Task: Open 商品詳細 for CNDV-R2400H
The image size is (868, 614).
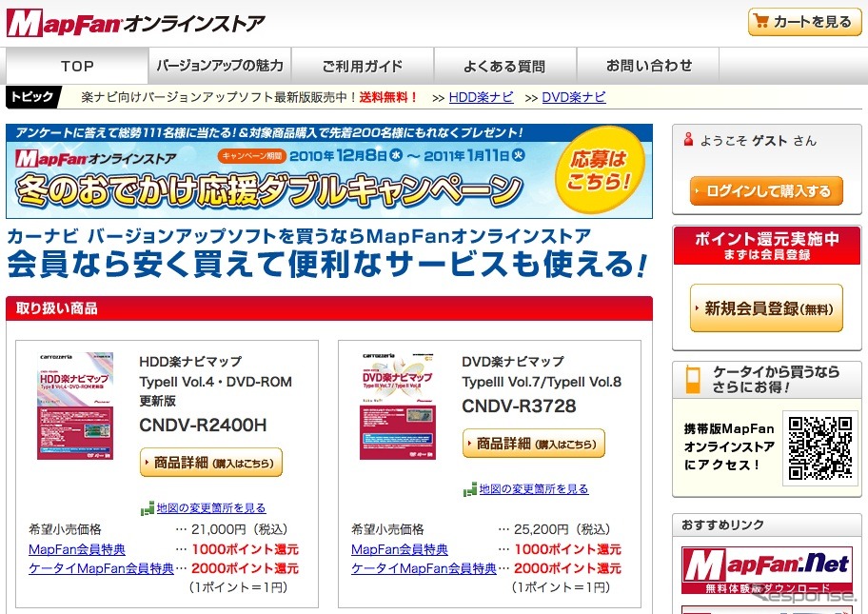Action: pyautogui.click(x=211, y=463)
